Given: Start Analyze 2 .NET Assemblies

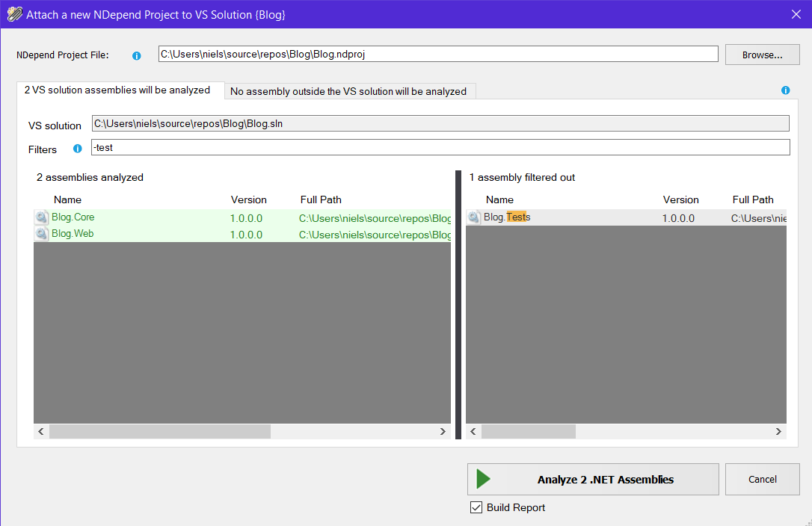Looking at the screenshot, I should coord(593,480).
